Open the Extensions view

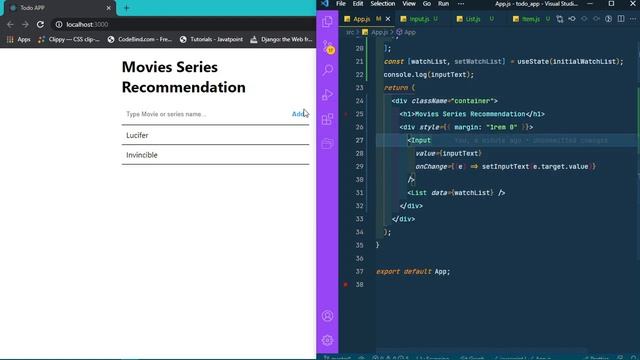tap(327, 119)
